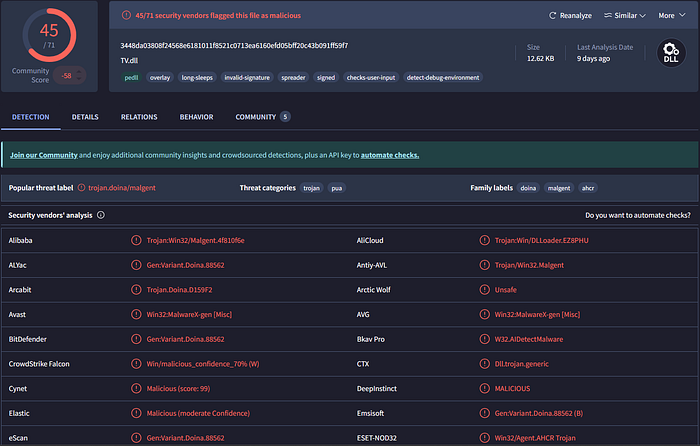Select the doina family label

click(528, 188)
